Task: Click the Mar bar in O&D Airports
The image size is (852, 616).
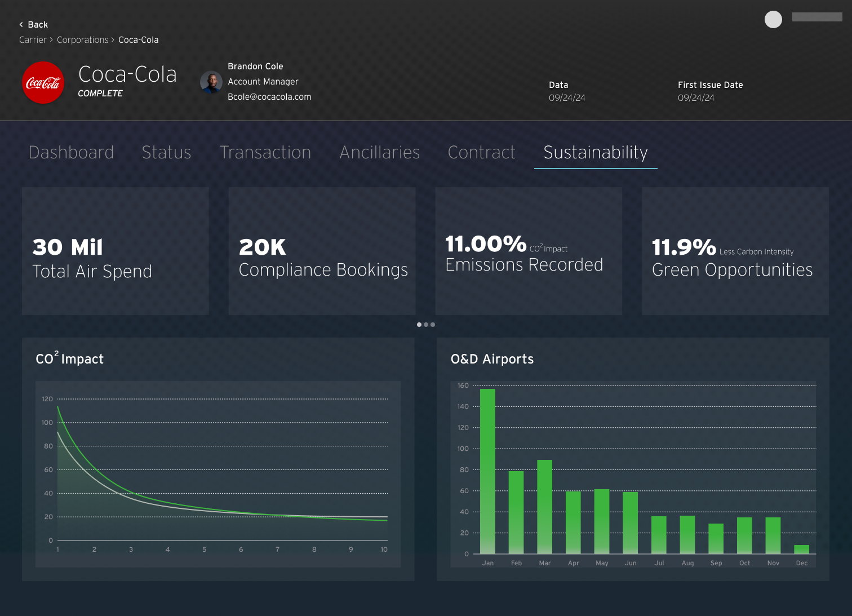Action: pos(545,507)
